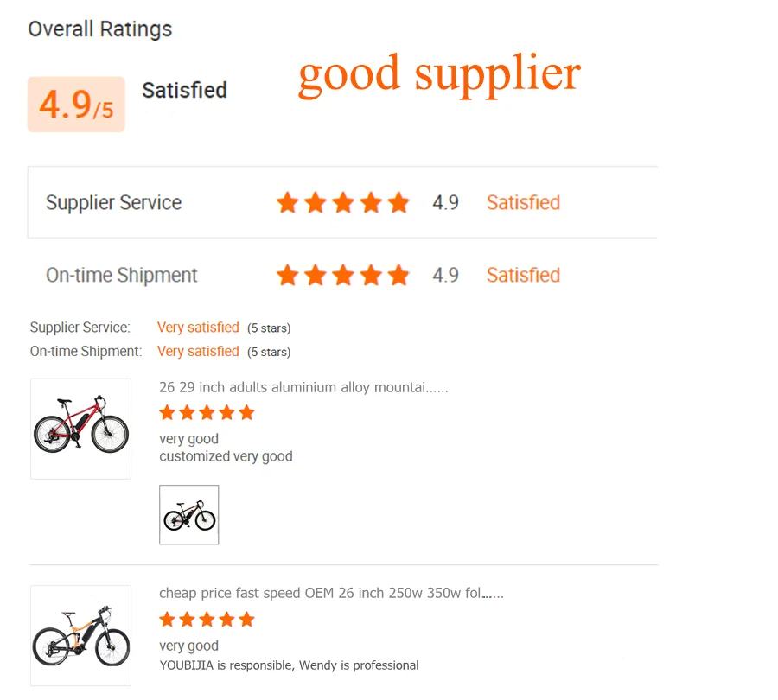This screenshot has width=778, height=700.
Task: Click the Very satisfied link for On-time Shipment
Action: tap(198, 351)
